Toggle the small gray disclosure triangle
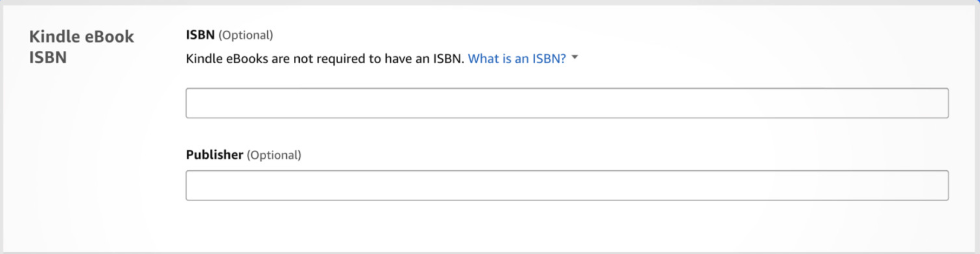Screen dimensions: 980x254 (575, 57)
